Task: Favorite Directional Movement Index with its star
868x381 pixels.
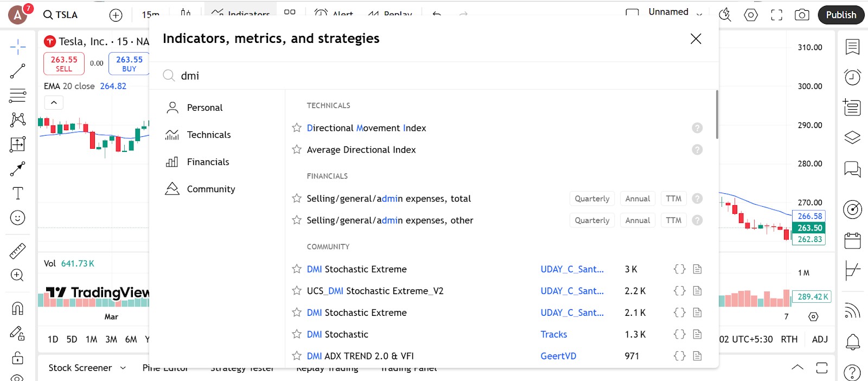Action: click(297, 128)
